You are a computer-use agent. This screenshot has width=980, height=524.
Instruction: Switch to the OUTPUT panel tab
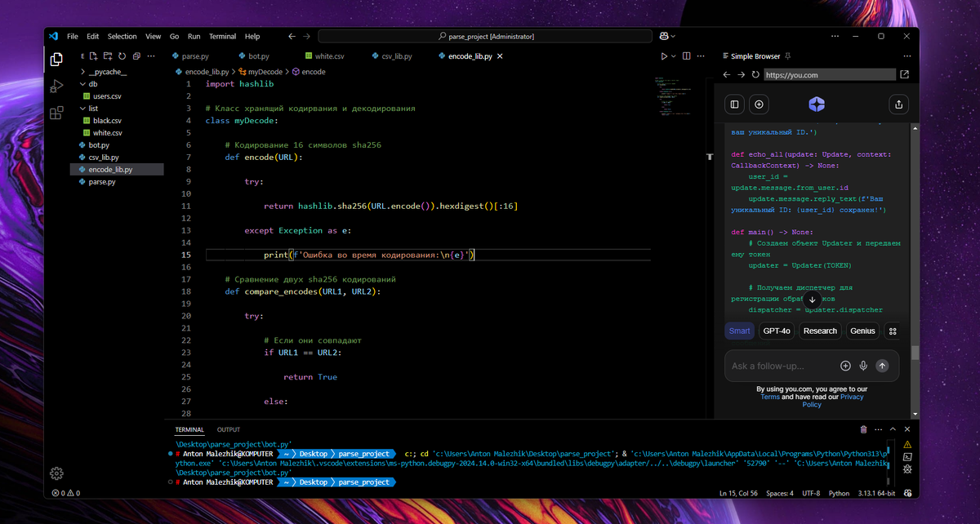pos(229,429)
